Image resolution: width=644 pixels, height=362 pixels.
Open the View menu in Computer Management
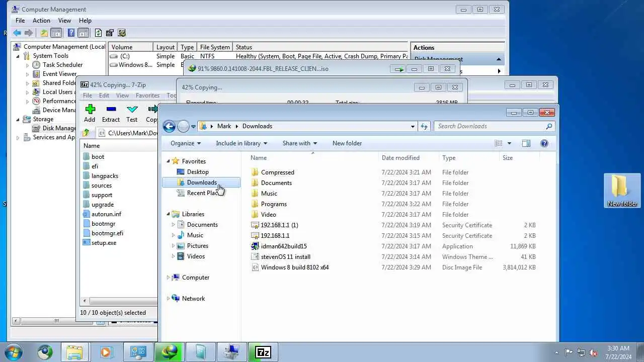tap(64, 21)
